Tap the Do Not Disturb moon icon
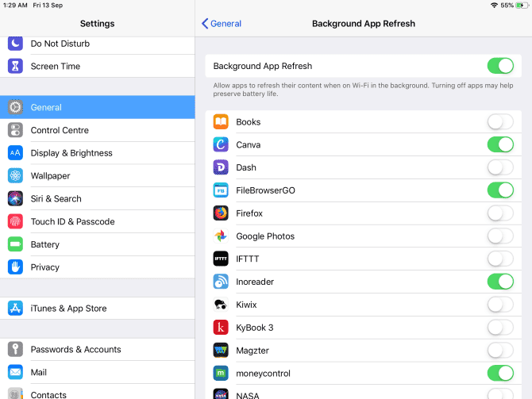Viewport: 532px width, 399px height. click(15, 44)
